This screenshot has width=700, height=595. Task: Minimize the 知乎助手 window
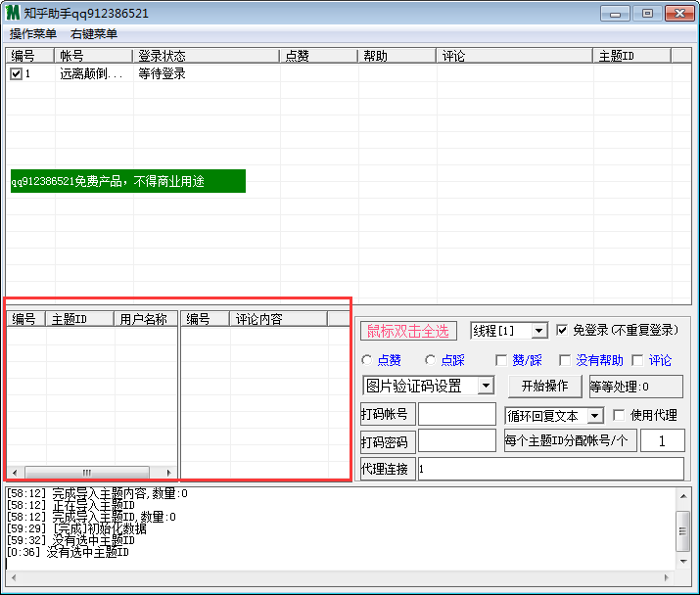(x=615, y=14)
